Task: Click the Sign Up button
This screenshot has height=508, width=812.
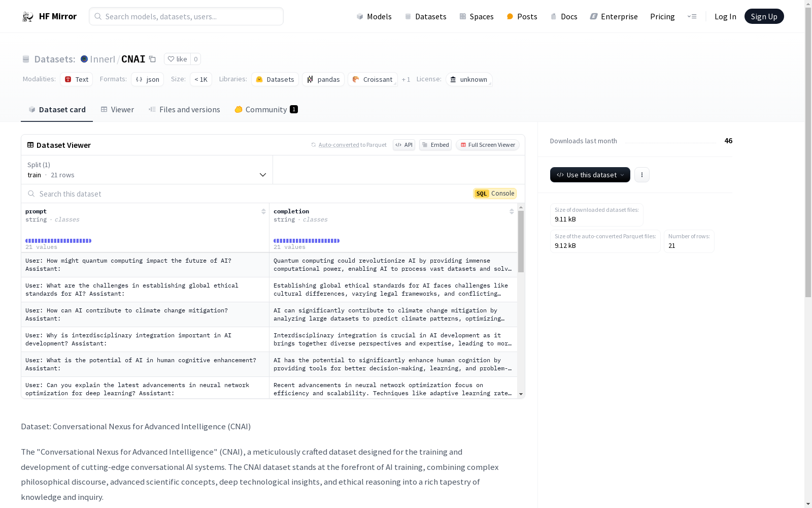Action: coord(764,16)
